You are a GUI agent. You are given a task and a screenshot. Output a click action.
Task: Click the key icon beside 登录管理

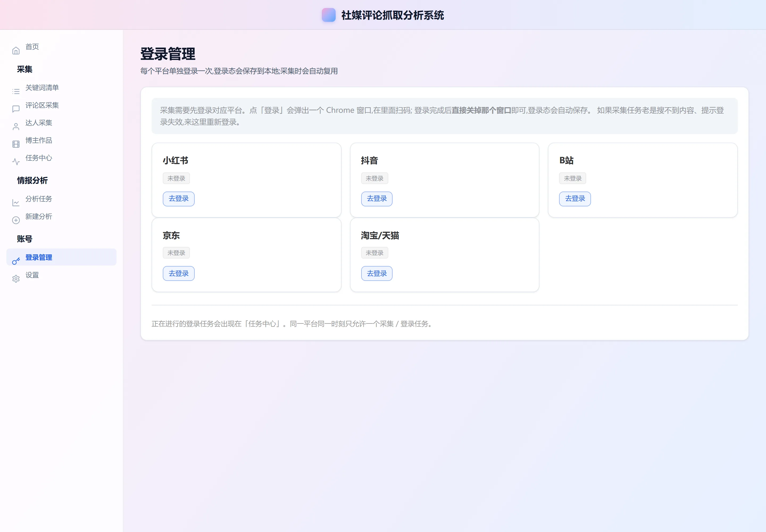[16, 261]
